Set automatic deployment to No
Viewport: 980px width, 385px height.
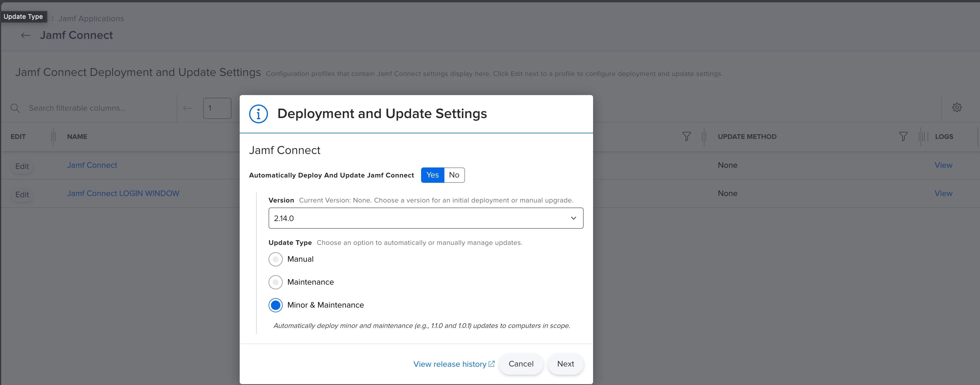[454, 175]
